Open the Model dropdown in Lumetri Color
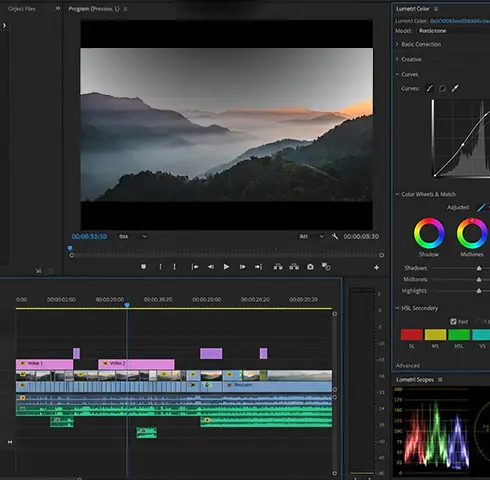 [x=453, y=31]
